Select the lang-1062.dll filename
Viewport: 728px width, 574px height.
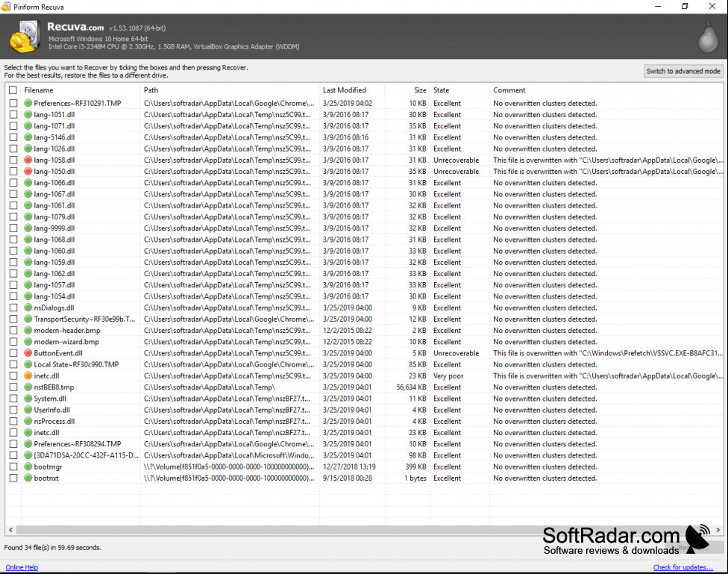[54, 274]
